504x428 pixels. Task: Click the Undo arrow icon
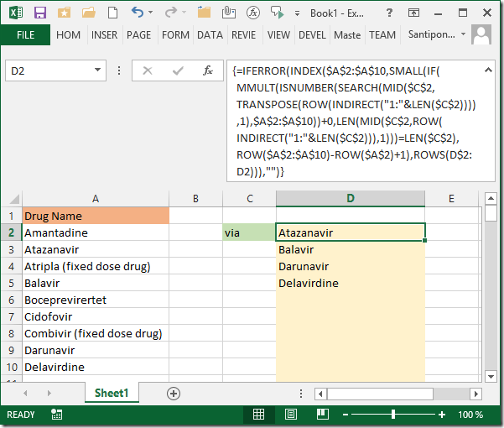[138, 13]
